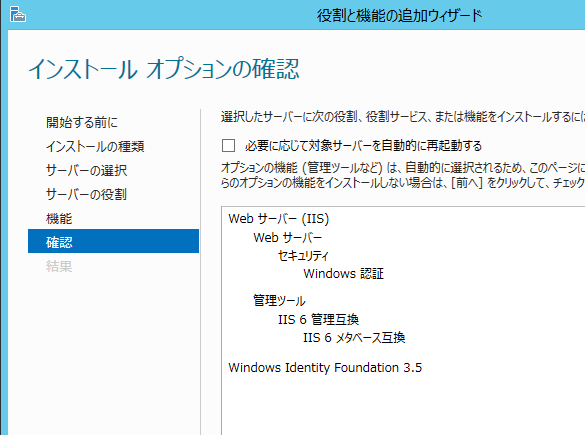585x435 pixels.
Task: Click Windows 認証 in the list
Action: pyautogui.click(x=343, y=273)
